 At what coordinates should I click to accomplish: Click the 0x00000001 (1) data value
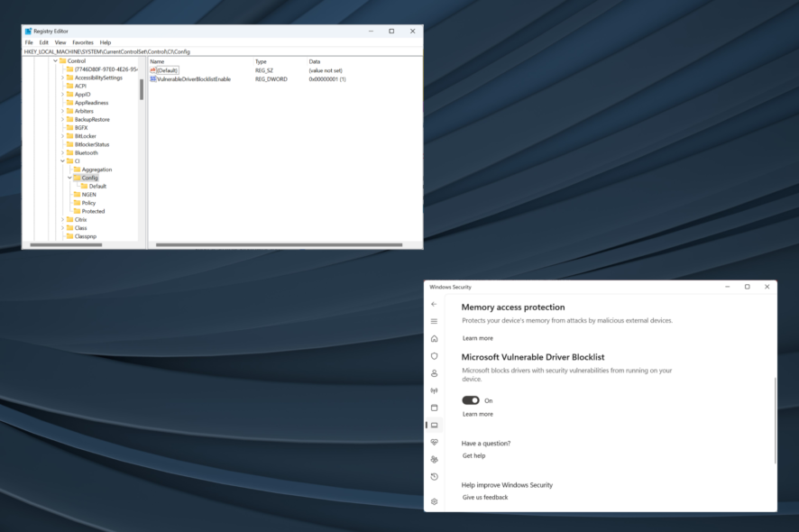coord(327,79)
